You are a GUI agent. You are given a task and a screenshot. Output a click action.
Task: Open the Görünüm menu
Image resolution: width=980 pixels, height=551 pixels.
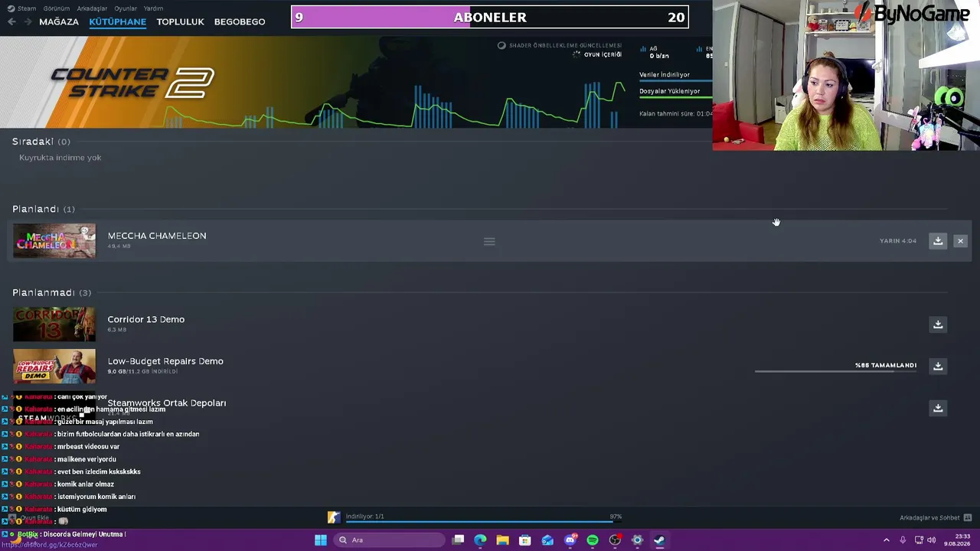(57, 8)
